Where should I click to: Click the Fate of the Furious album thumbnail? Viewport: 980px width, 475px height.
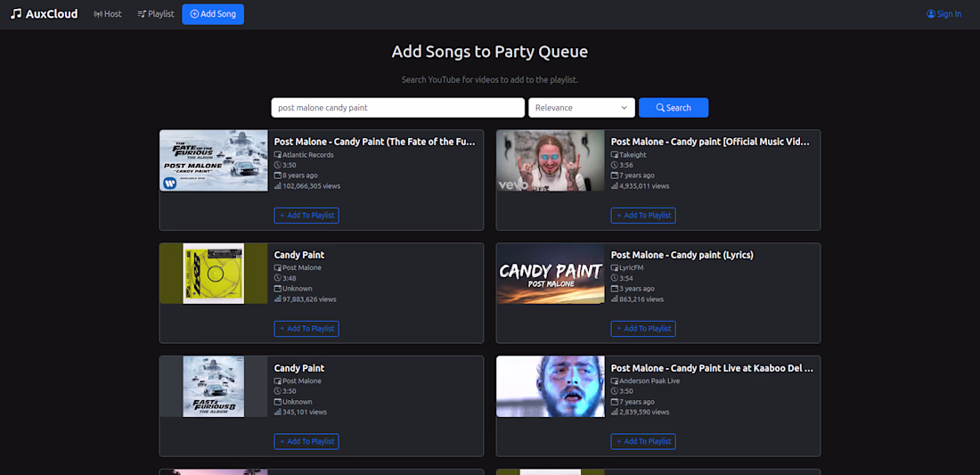(214, 160)
